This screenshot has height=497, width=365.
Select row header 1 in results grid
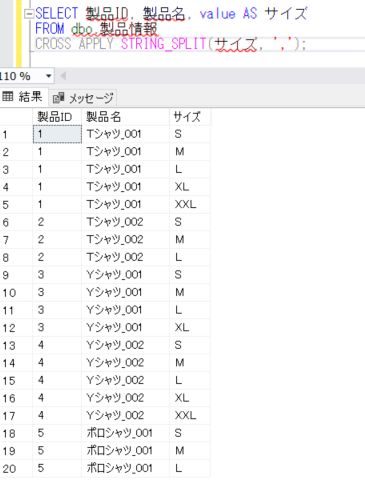(16, 134)
